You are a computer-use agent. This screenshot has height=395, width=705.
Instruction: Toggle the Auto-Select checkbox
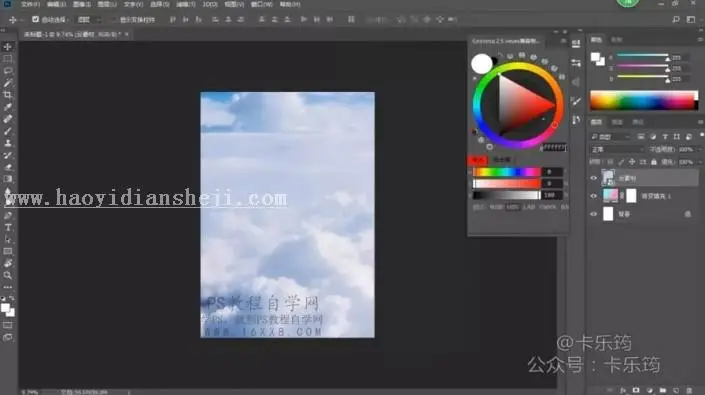[x=36, y=19]
